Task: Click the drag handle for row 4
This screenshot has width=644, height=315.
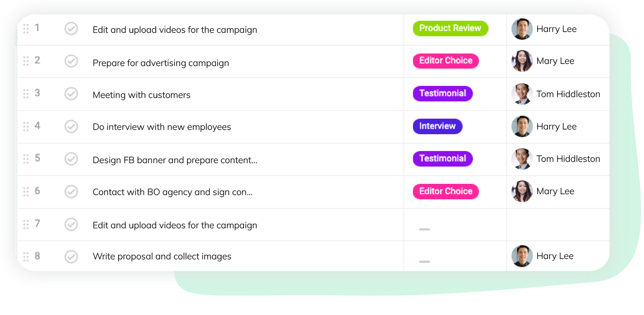Action: click(x=26, y=126)
